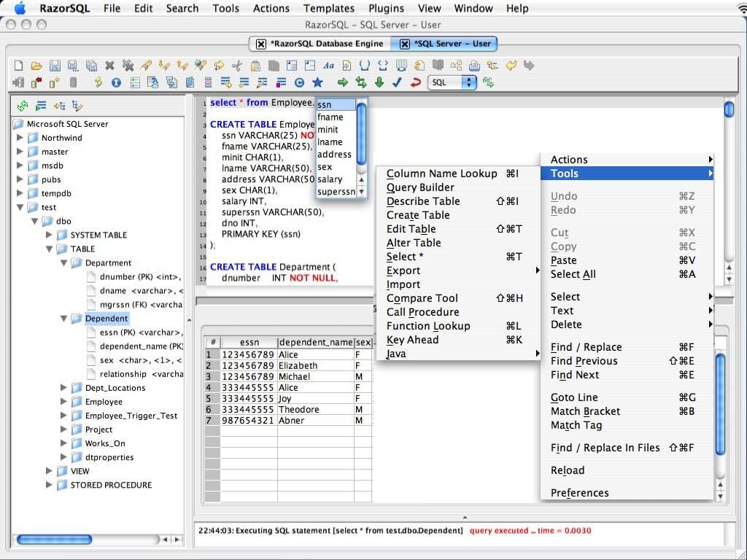Select the Dependent table in the tree

[107, 319]
